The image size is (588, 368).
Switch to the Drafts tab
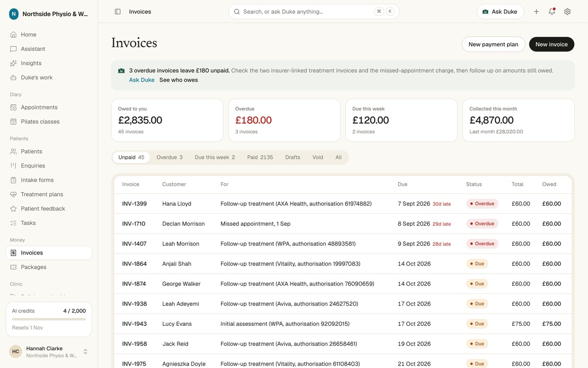(293, 158)
